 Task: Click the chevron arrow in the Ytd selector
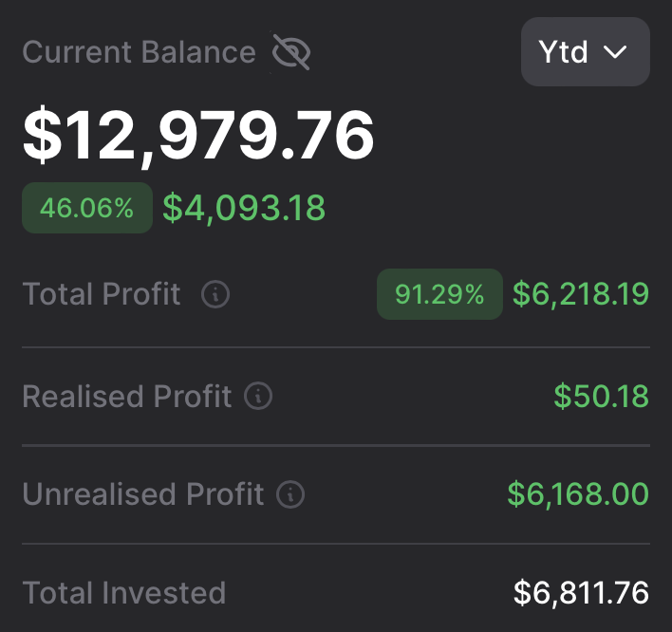[616, 52]
